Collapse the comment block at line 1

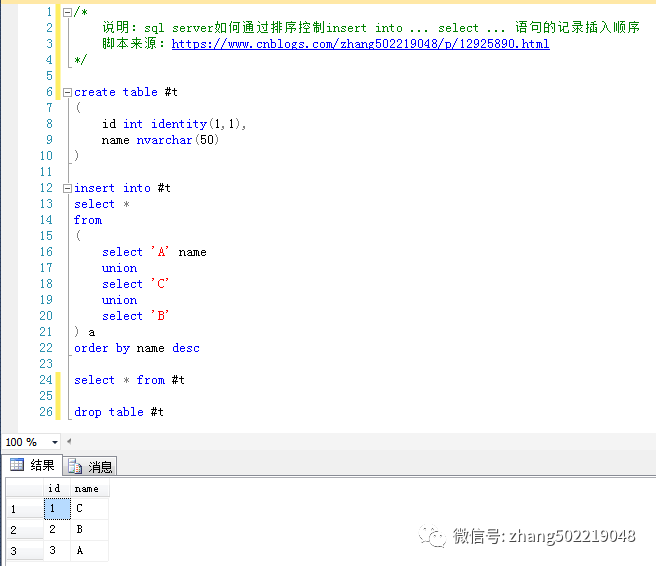[67, 13]
